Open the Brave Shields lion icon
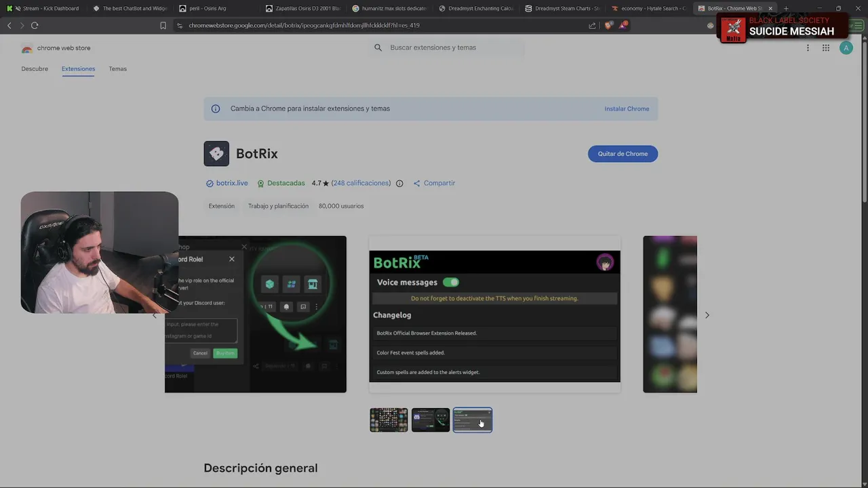 (x=608, y=25)
